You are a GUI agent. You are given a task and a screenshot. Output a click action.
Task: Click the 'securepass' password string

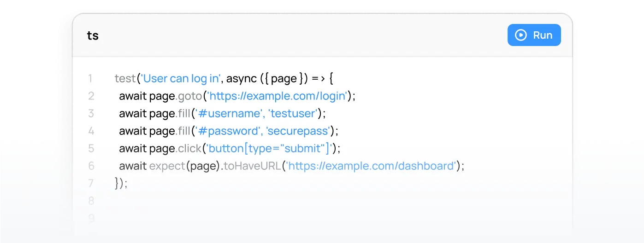click(x=298, y=131)
